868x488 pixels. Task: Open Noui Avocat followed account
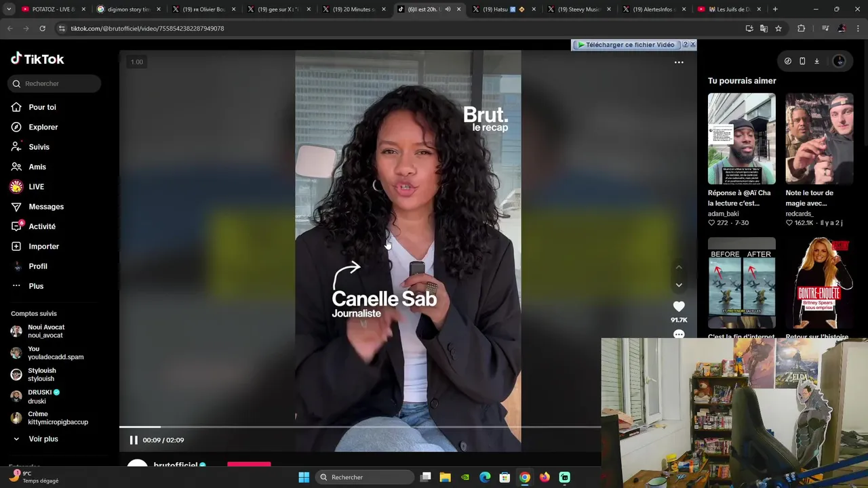(x=46, y=331)
